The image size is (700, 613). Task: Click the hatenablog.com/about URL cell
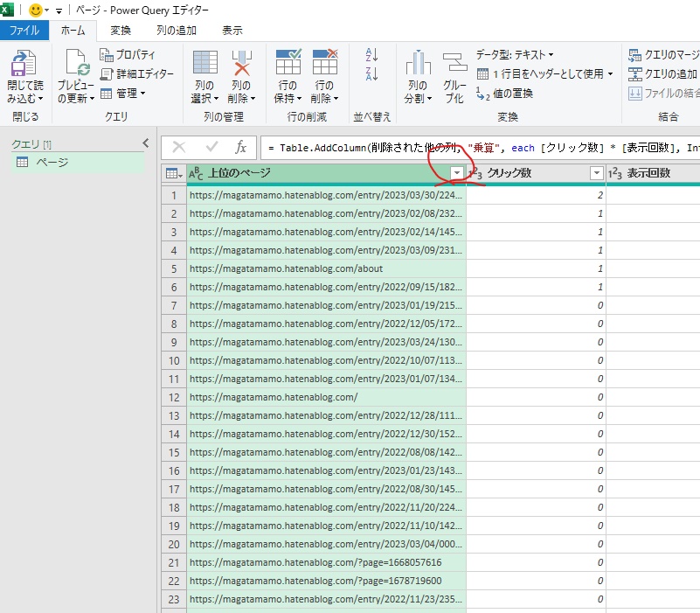point(326,269)
